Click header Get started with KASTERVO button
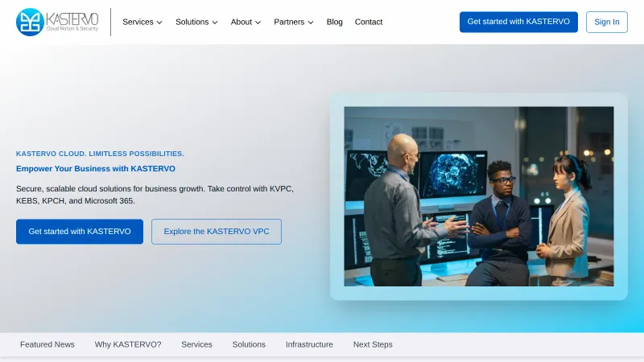The width and height of the screenshot is (644, 362). point(518,22)
